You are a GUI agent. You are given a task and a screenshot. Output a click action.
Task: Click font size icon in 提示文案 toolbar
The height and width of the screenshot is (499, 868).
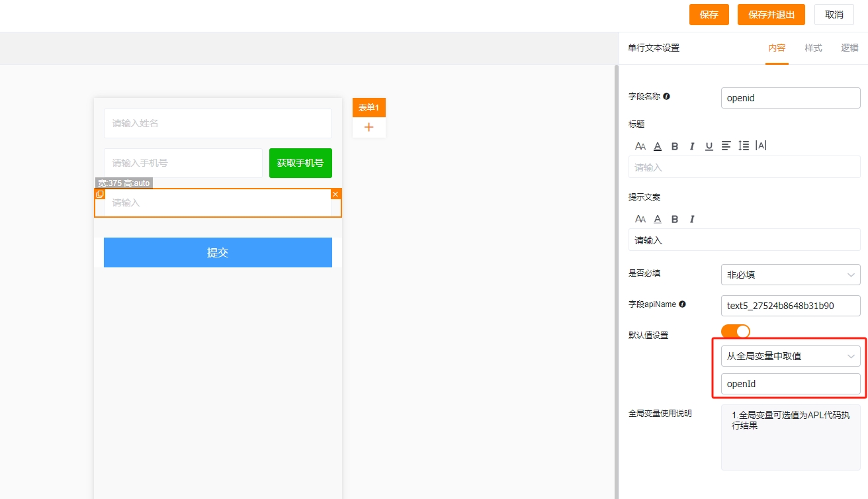(x=640, y=219)
